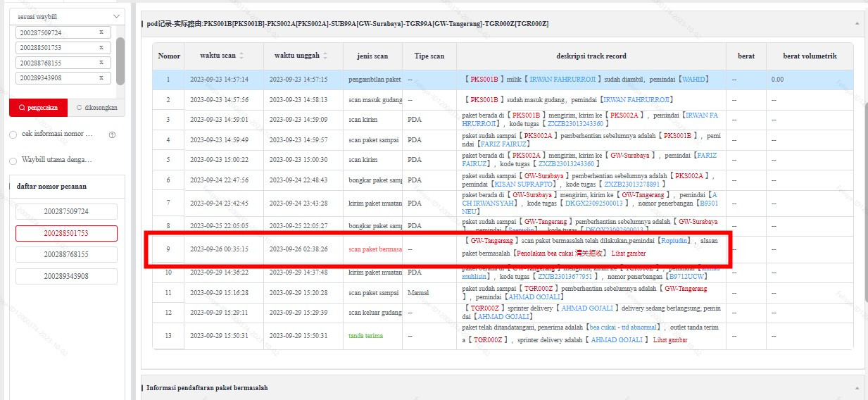Click Ropiudin link in row 9
This screenshot has height=400, width=868.
point(674,241)
